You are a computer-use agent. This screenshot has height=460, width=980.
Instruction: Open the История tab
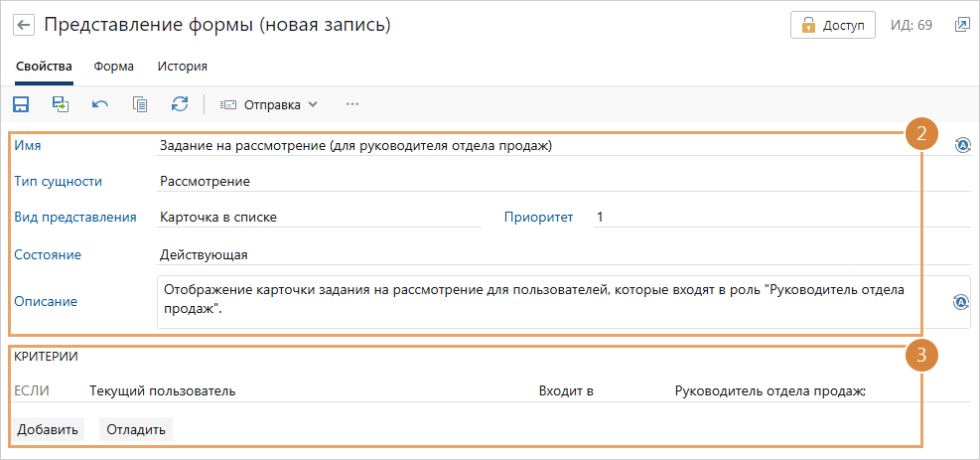[x=183, y=67]
